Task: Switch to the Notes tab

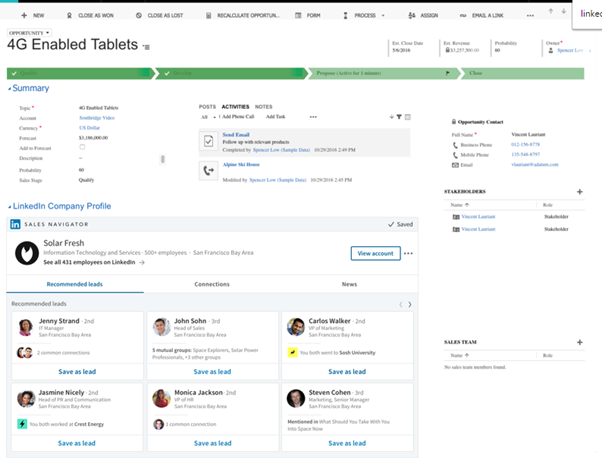Action: (263, 107)
